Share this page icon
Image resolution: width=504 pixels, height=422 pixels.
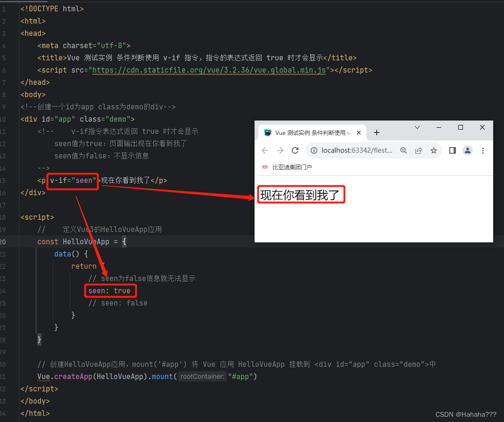point(419,150)
